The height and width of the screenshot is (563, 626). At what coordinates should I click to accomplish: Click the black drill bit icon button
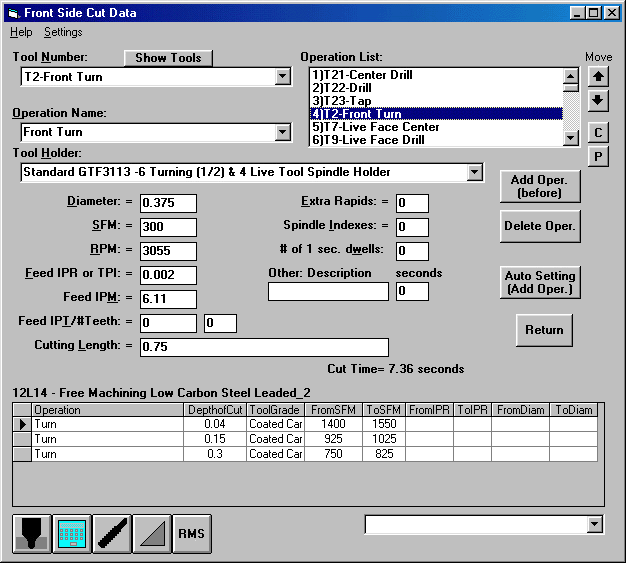point(111,533)
